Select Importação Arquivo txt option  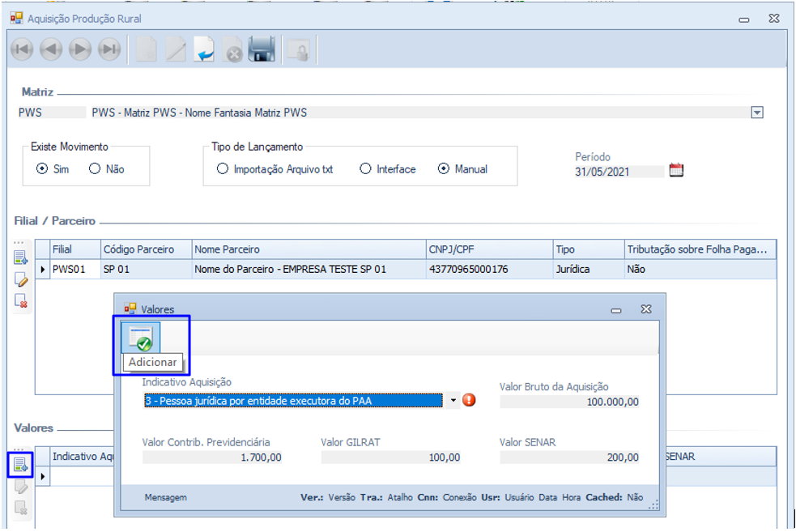click(223, 168)
